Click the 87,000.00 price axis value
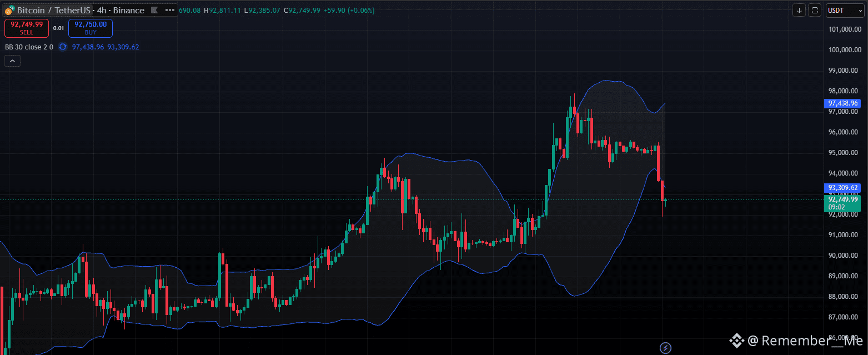The height and width of the screenshot is (355, 868). (x=844, y=317)
